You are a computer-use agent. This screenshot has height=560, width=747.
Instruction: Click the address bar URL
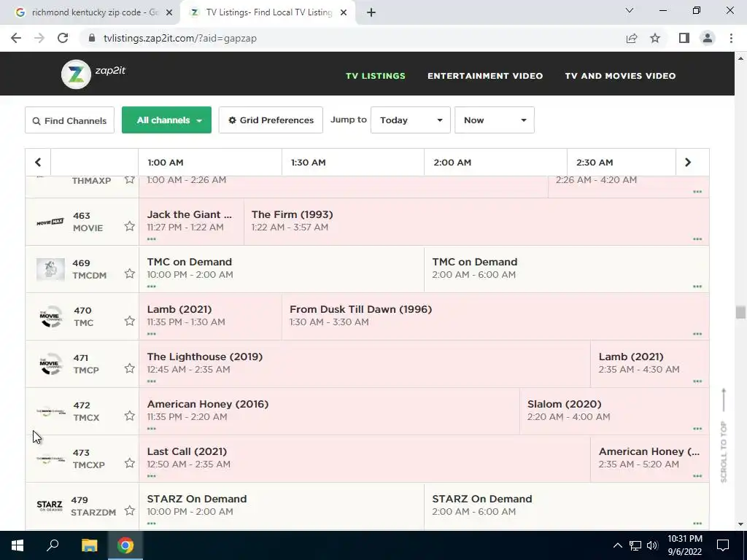pyautogui.click(x=179, y=38)
